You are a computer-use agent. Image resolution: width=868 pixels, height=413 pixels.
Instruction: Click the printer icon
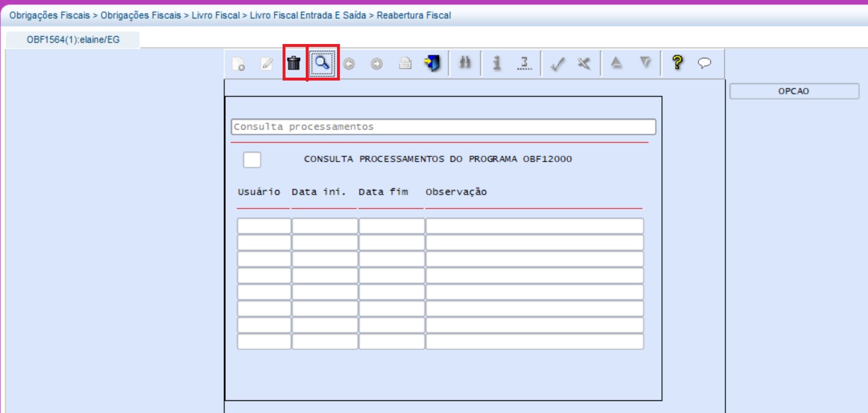pyautogui.click(x=405, y=64)
